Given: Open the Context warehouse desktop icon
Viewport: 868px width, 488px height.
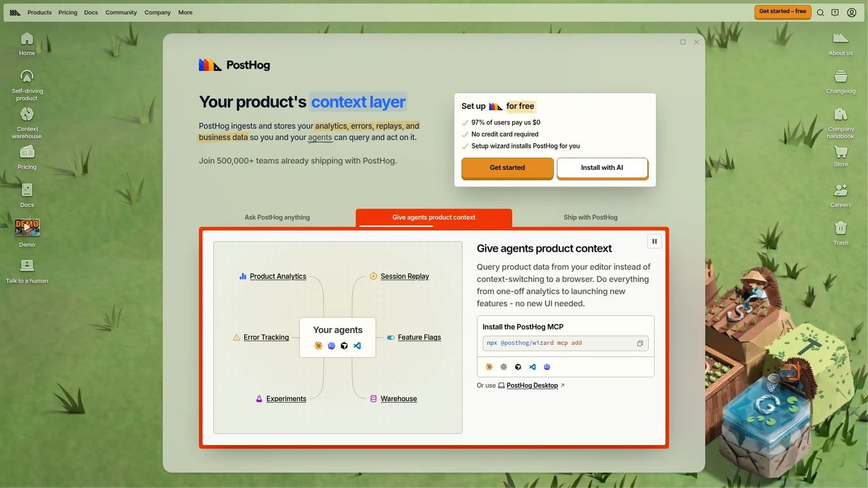Looking at the screenshot, I should tap(27, 123).
